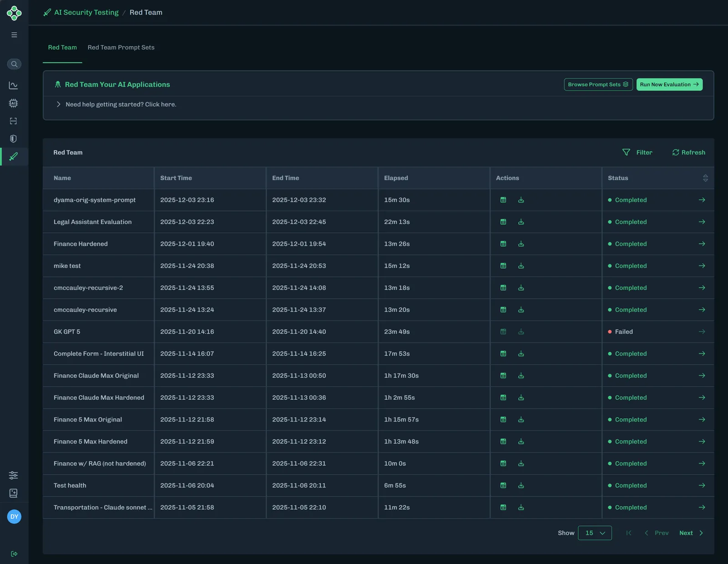Click the sidebar search icon
This screenshot has width=728, height=564.
14,64
